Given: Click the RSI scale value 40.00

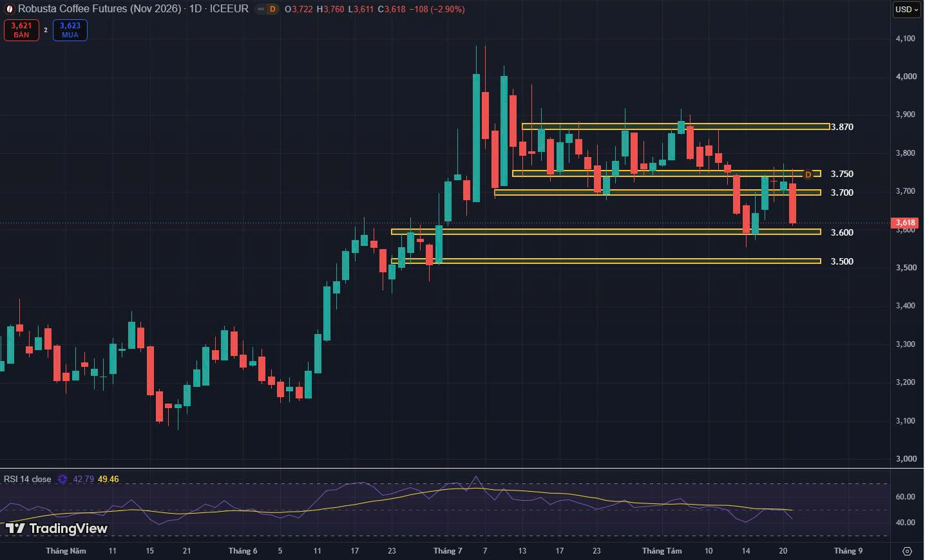Looking at the screenshot, I should pyautogui.click(x=905, y=523).
